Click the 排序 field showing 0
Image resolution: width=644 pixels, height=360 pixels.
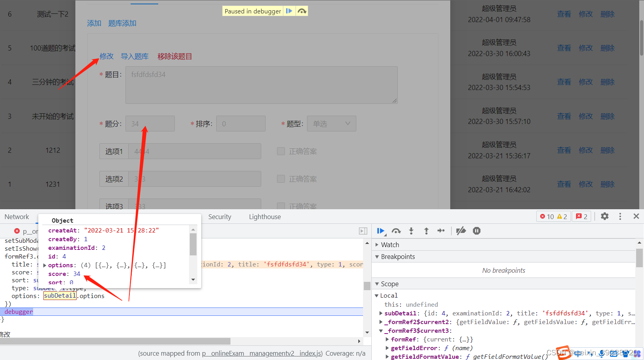[x=241, y=124]
